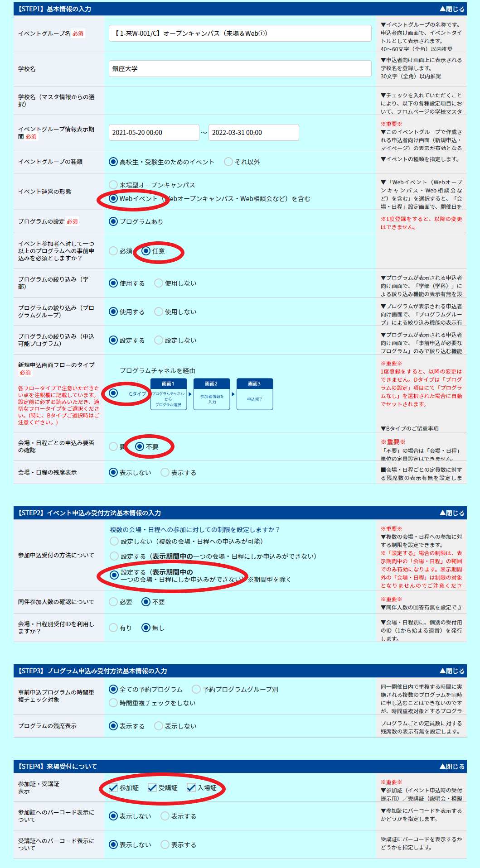This screenshot has width=480, height=868.
Task: Choose 表示しない for 会場・日程の残席表示
Action: pyautogui.click(x=114, y=472)
